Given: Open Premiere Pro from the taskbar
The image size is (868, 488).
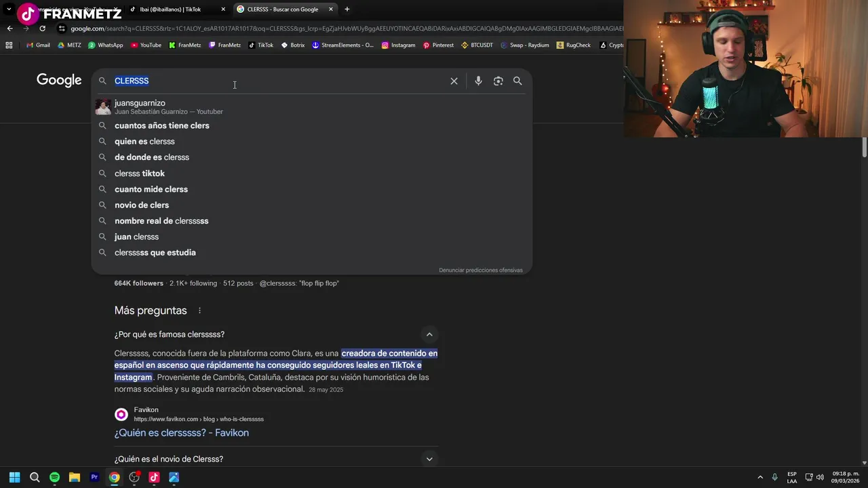Looking at the screenshot, I should point(94,477).
